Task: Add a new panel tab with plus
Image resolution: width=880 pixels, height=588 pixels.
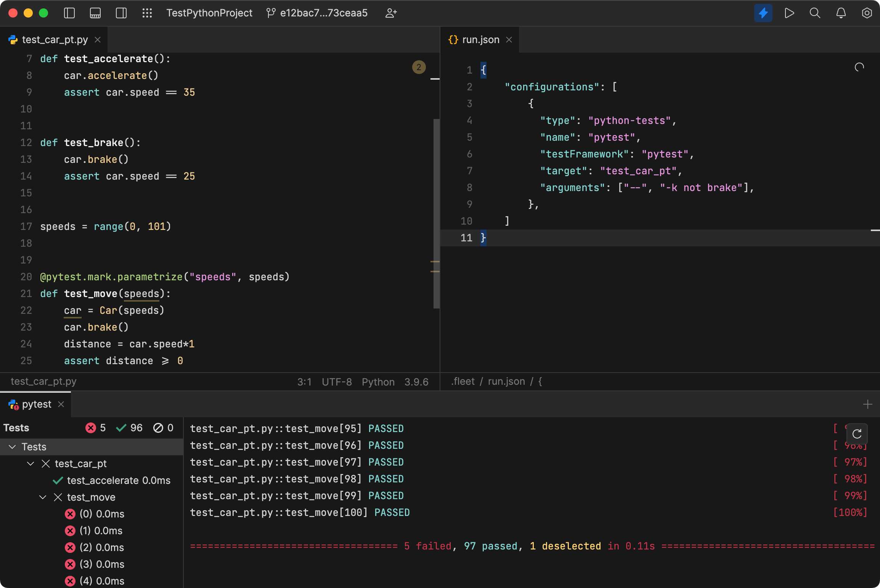Action: (867, 404)
